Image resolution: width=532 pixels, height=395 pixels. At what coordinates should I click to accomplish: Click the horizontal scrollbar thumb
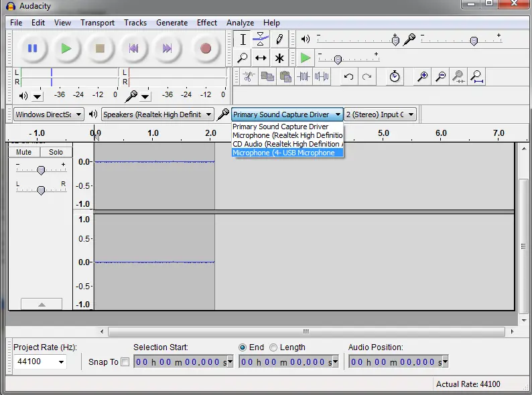(306, 331)
